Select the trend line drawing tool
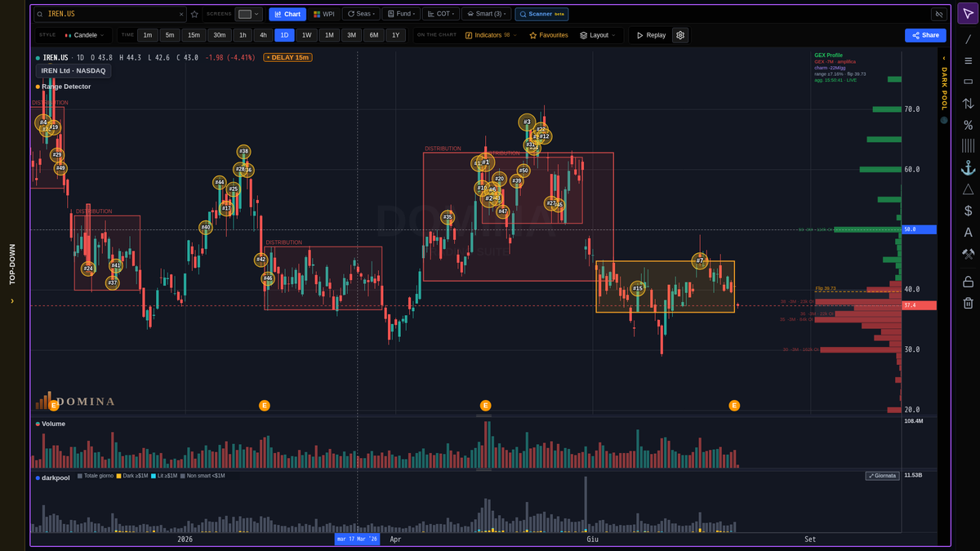Screen dimensions: 980x551 tap(968, 39)
